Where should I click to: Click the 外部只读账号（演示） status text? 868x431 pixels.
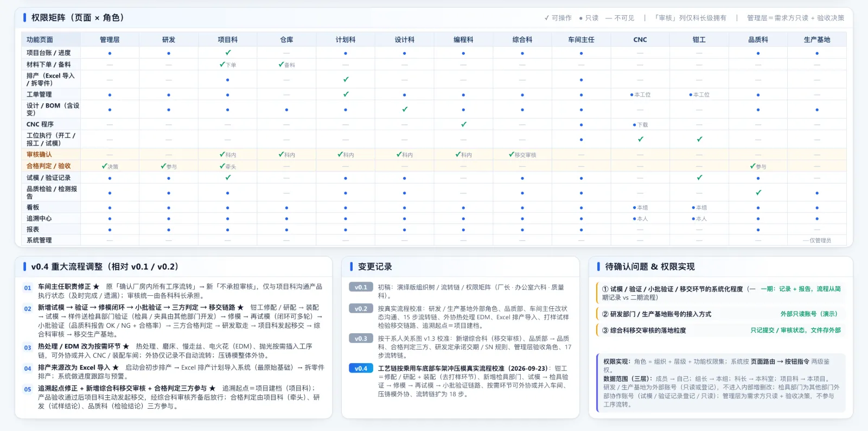[x=810, y=314]
